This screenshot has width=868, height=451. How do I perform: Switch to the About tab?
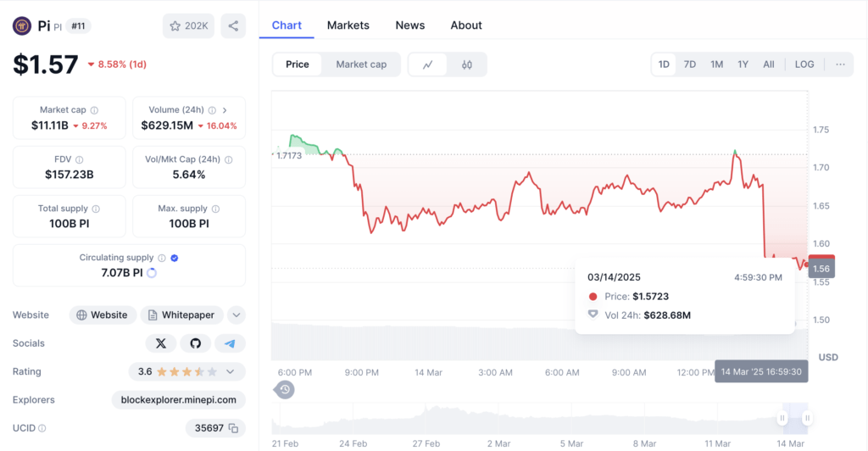click(x=466, y=25)
